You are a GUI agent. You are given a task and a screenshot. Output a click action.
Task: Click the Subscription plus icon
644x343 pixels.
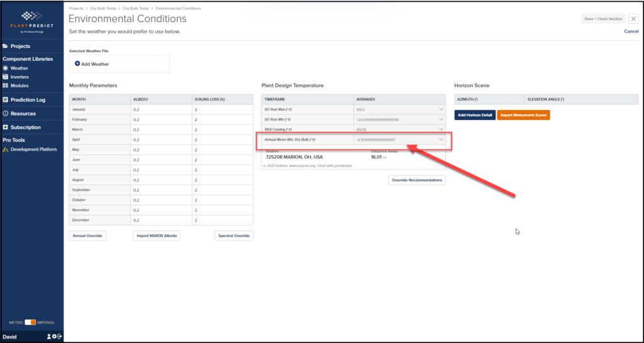click(5, 127)
